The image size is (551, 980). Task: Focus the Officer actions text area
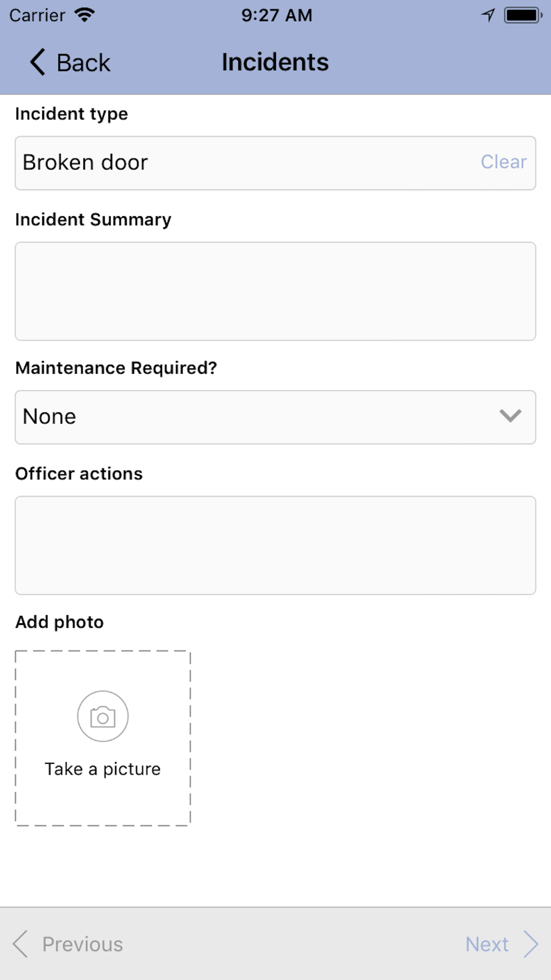coord(275,545)
